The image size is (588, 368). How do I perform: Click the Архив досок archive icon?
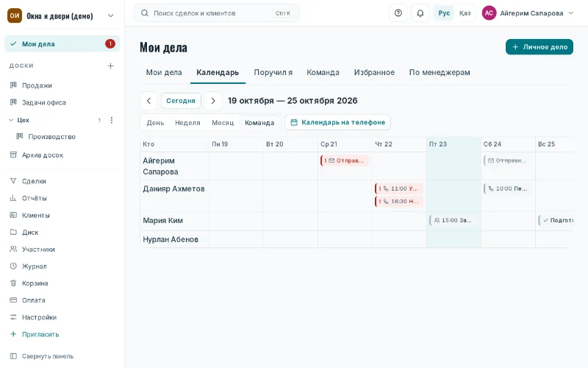pyautogui.click(x=13, y=155)
